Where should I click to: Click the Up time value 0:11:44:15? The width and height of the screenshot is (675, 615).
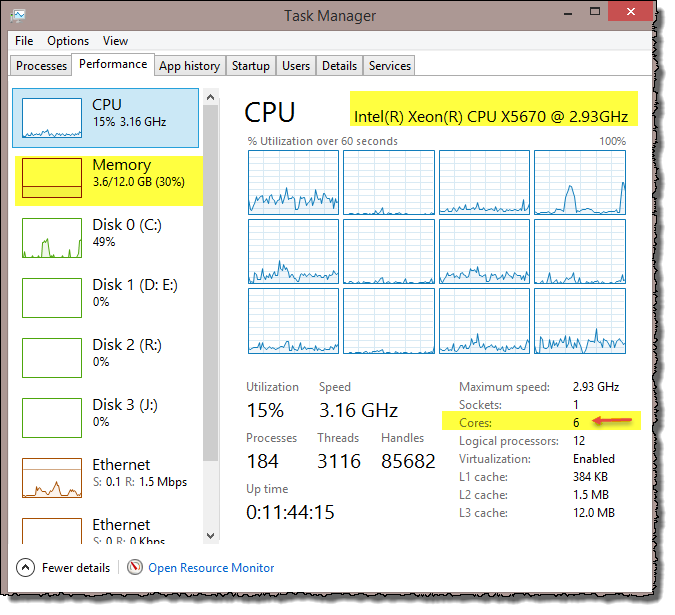[x=290, y=512]
